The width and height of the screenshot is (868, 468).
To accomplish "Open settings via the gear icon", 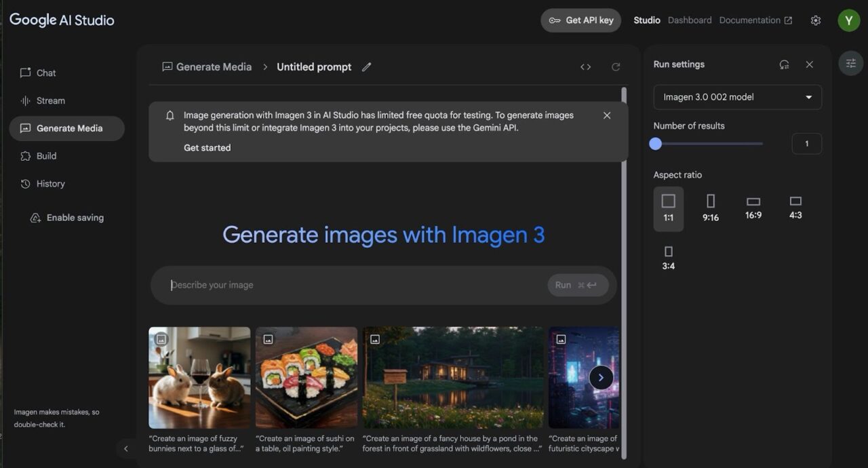I will 816,20.
